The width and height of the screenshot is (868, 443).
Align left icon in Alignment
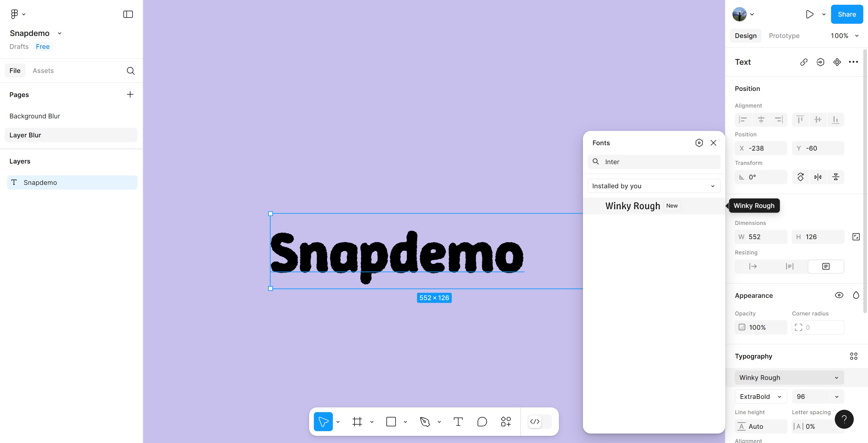tap(743, 120)
